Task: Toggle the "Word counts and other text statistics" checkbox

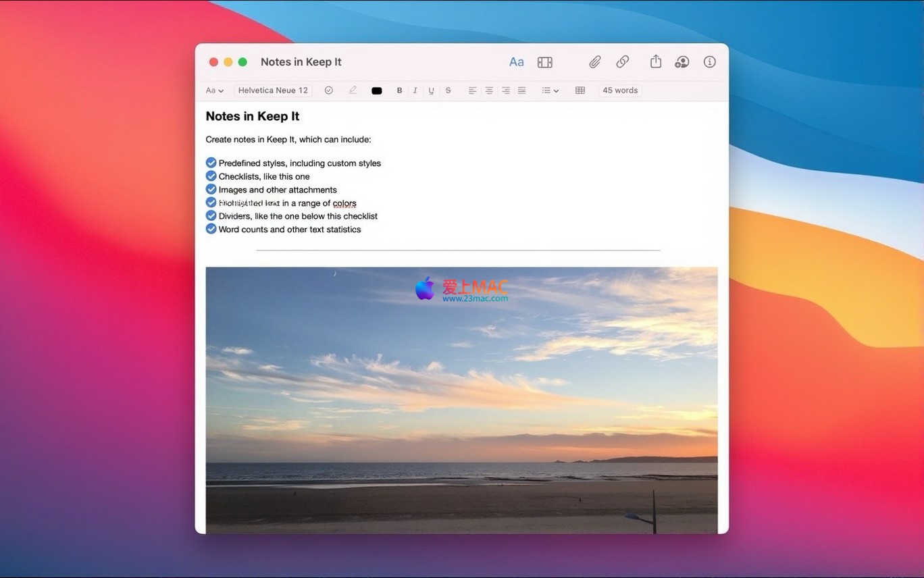Action: pos(211,229)
